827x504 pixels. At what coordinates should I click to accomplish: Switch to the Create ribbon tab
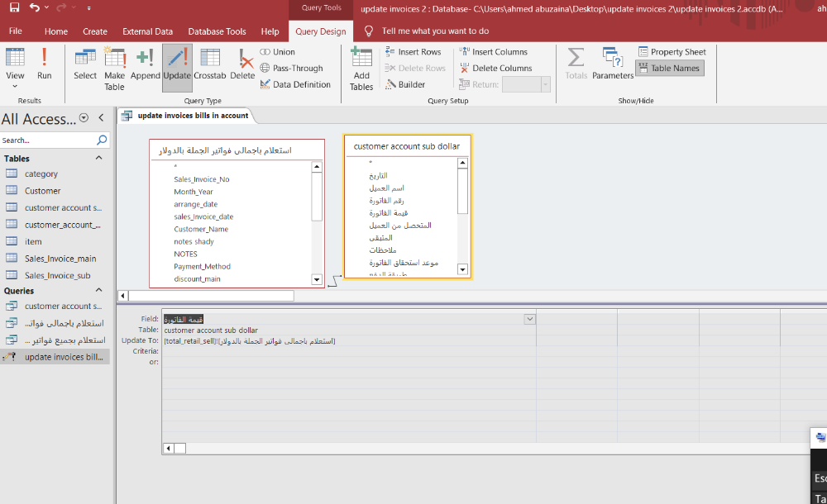(95, 31)
